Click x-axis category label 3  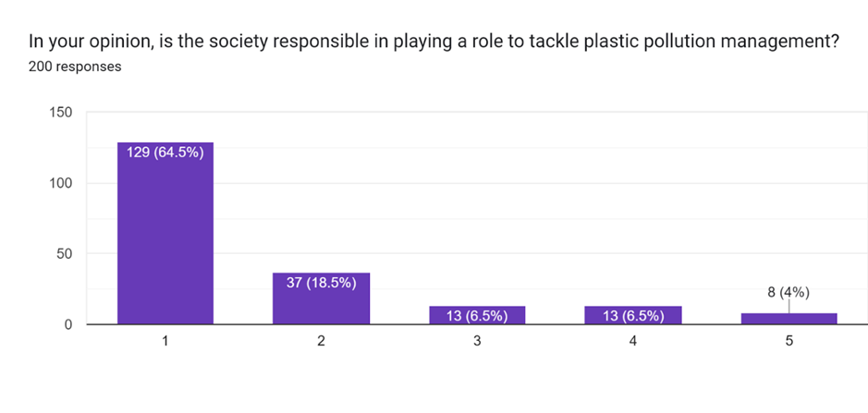[x=477, y=341]
